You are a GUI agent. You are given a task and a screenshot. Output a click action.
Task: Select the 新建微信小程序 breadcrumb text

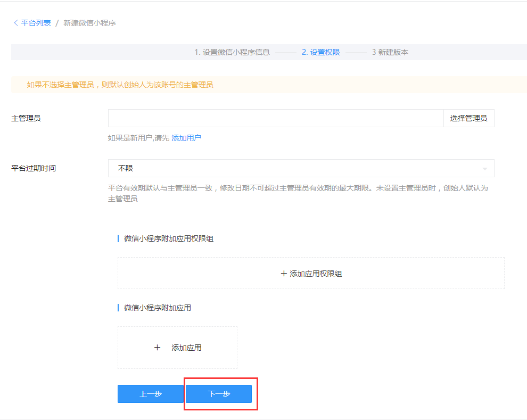click(89, 23)
